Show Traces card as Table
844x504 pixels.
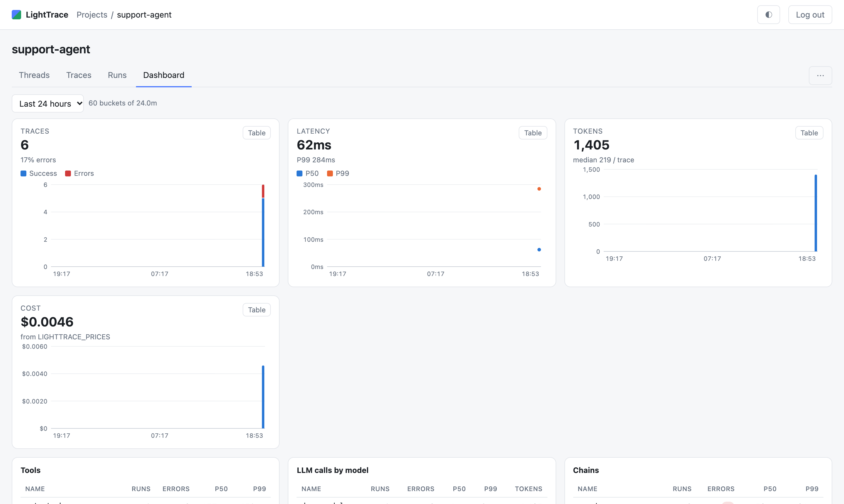click(256, 133)
